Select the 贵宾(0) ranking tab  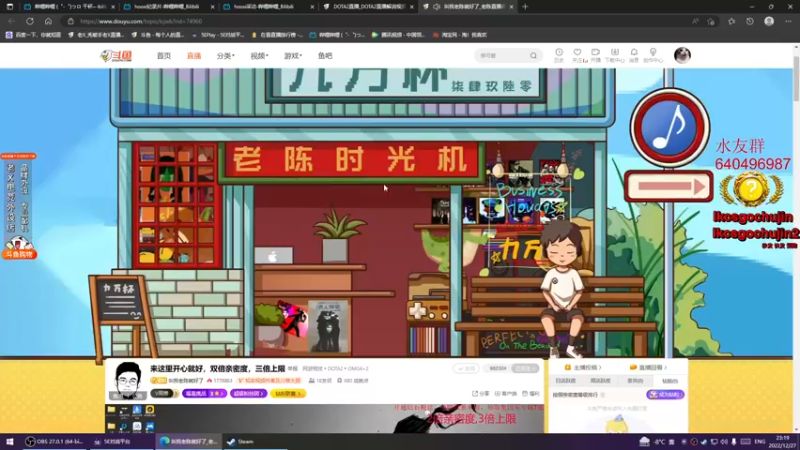[x=635, y=381]
